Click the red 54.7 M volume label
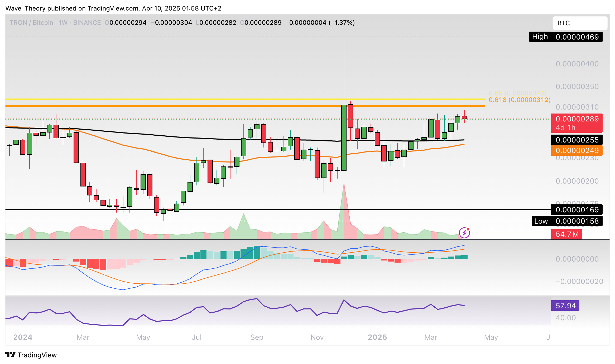 coord(566,234)
